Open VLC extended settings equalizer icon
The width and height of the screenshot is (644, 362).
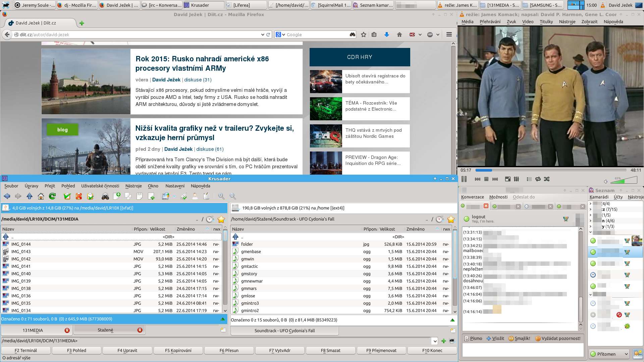pos(517,179)
